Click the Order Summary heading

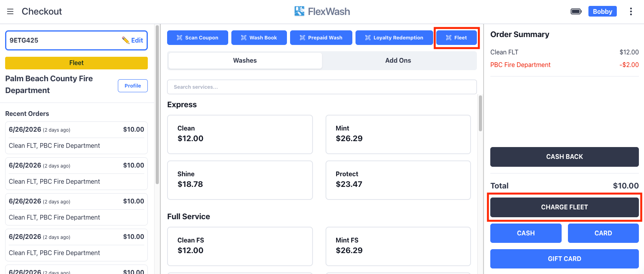pos(519,34)
